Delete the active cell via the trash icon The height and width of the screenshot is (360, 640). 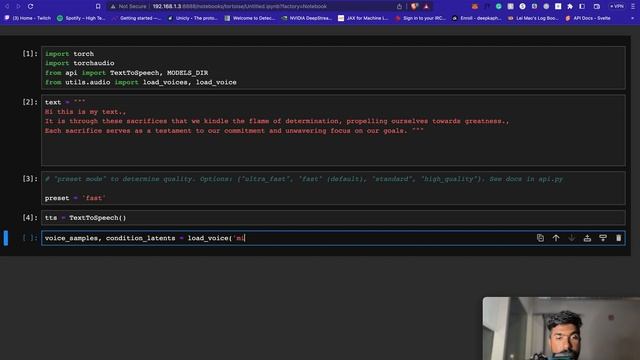[618, 238]
